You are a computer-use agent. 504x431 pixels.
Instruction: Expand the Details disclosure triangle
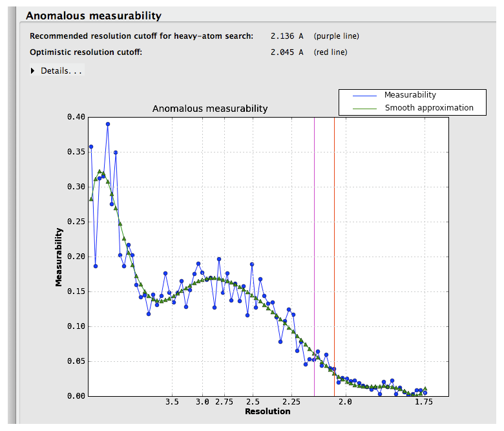click(x=33, y=70)
